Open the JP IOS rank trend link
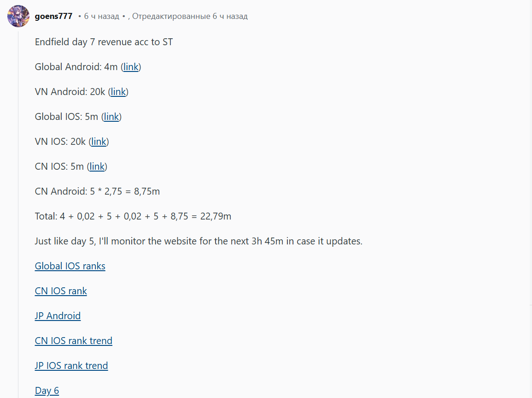This screenshot has height=398, width=532. (x=71, y=366)
